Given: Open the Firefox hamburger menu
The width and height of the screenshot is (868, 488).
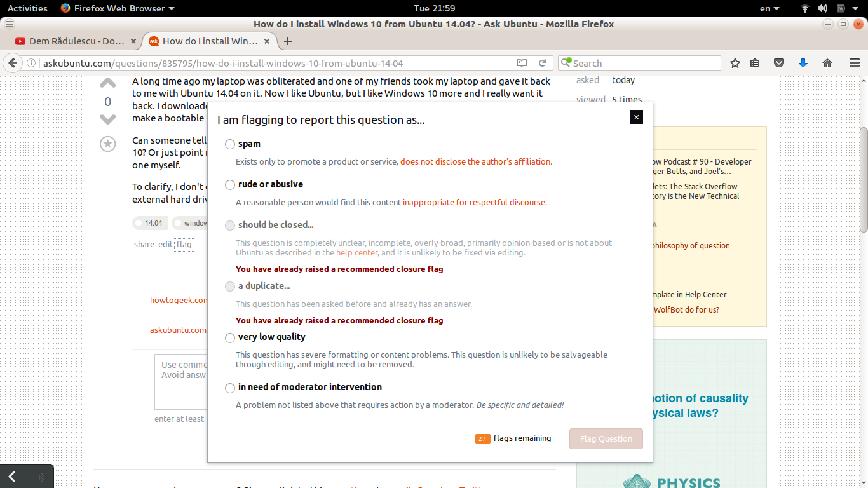Looking at the screenshot, I should click(855, 63).
